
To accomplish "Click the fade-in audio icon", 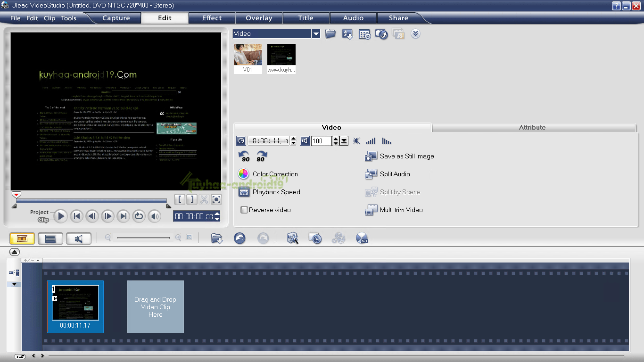I will point(371,140).
